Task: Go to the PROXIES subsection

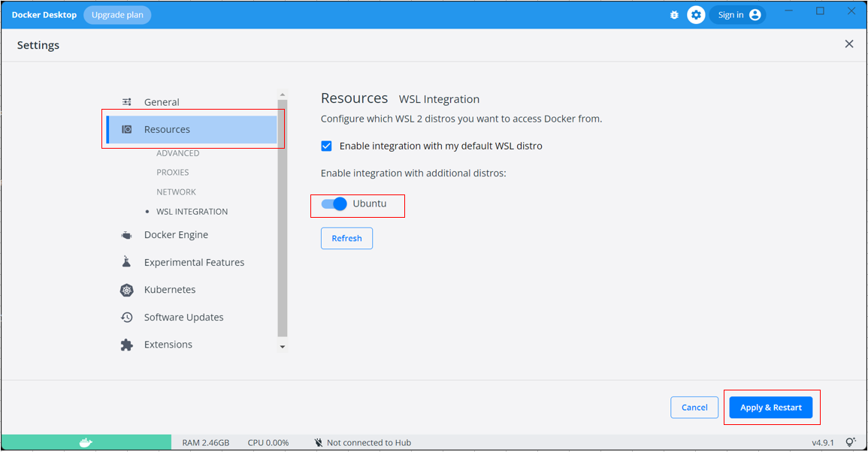Action: [173, 173]
